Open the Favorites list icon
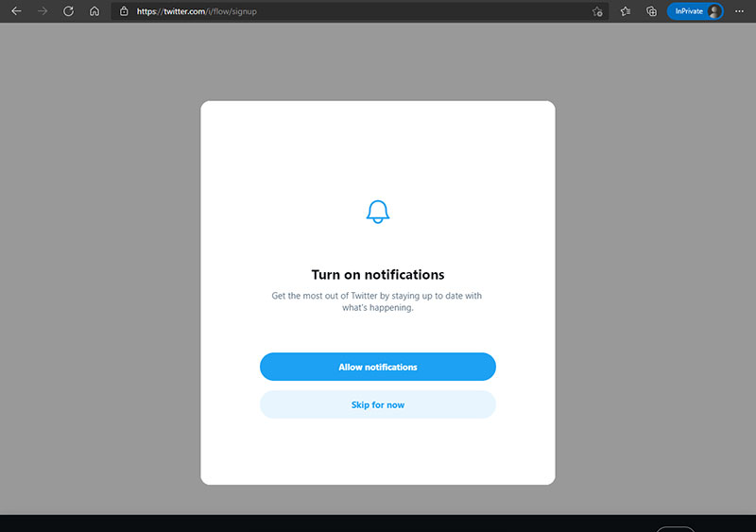This screenshot has width=756, height=532. [x=626, y=11]
